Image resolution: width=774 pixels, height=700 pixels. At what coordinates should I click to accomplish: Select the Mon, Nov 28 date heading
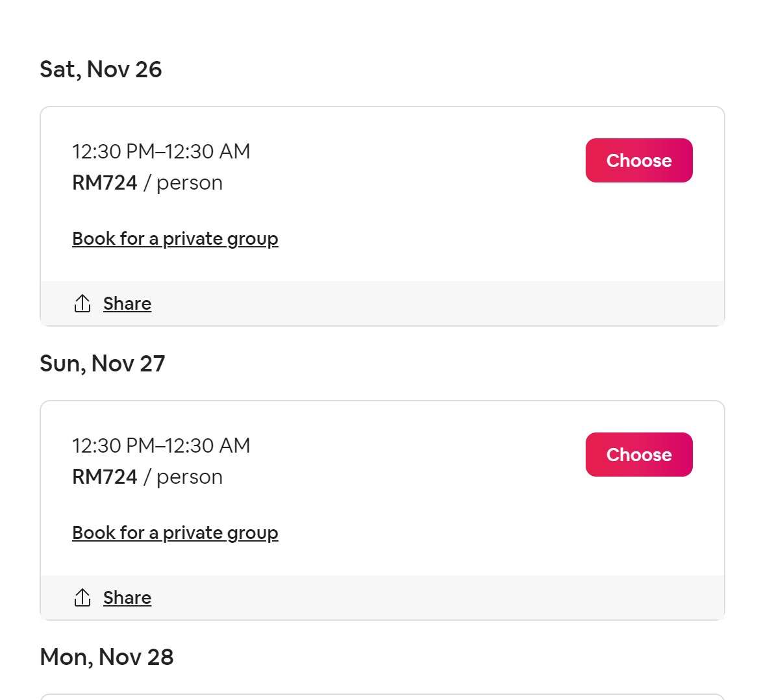click(106, 657)
